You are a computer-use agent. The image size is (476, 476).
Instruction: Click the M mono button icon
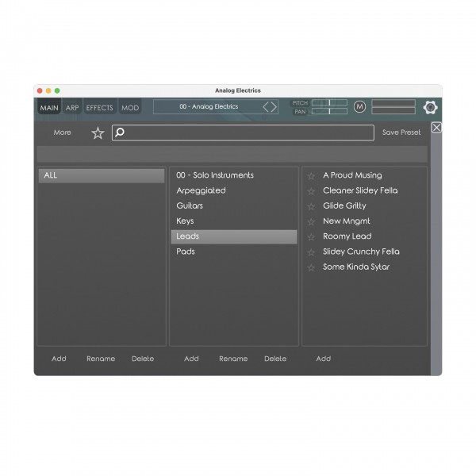coord(359,107)
